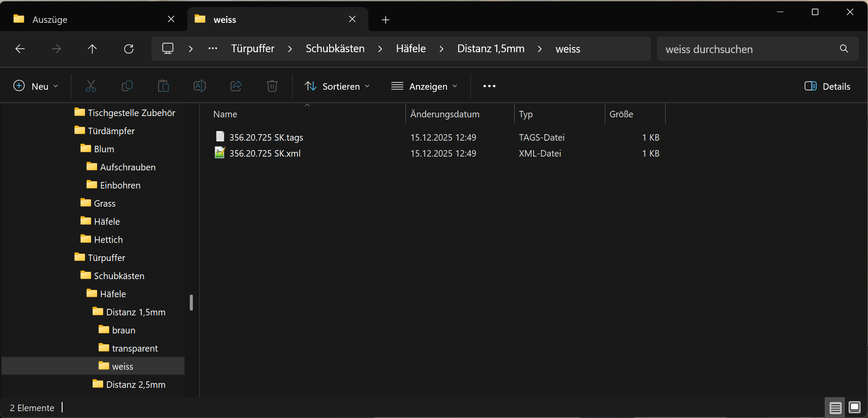Sort files by Änderungsdatum column
Image resolution: width=868 pixels, height=418 pixels.
(445, 114)
